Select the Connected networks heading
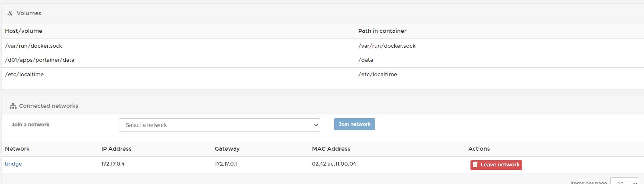644x184 pixels. pyautogui.click(x=48, y=106)
